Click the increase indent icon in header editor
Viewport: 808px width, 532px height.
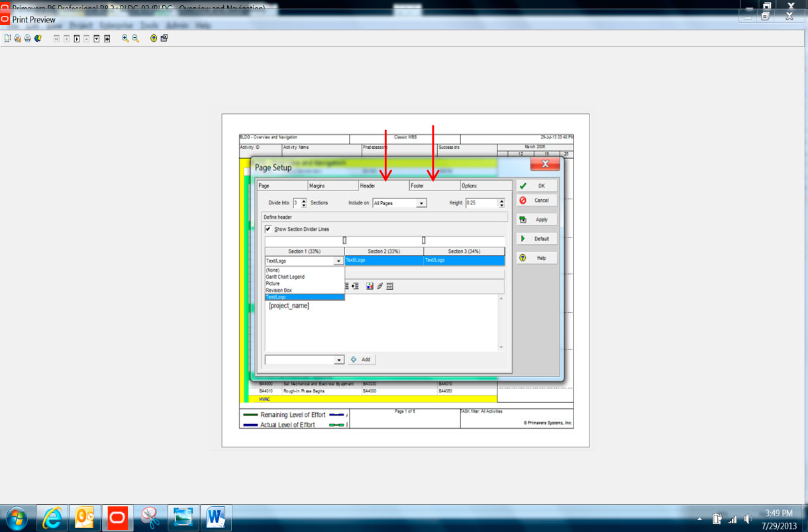pyautogui.click(x=356, y=286)
